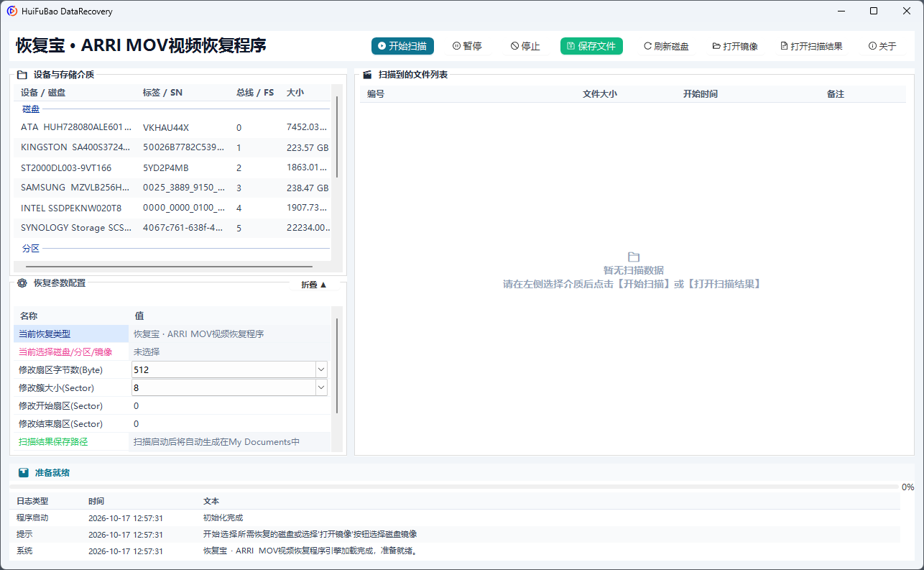Viewport: 924px width, 570px height.
Task: Open disk image with 打开镜像
Action: tap(735, 46)
